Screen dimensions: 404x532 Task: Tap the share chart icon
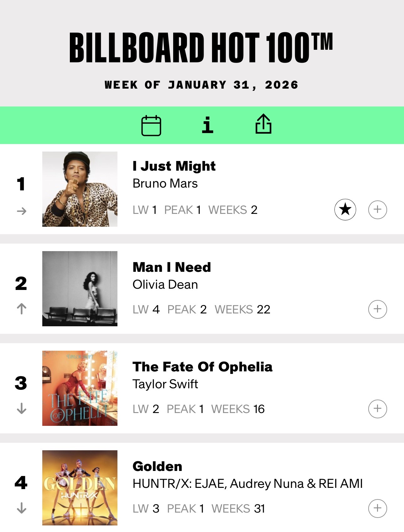click(263, 124)
